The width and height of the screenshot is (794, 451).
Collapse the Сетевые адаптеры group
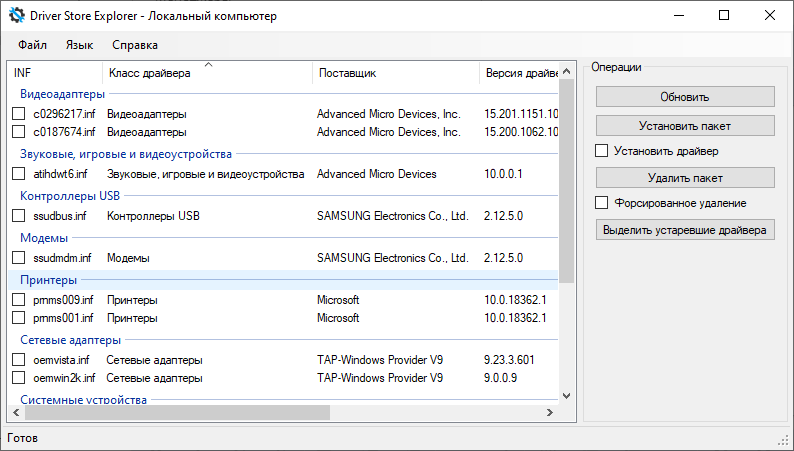[62, 340]
